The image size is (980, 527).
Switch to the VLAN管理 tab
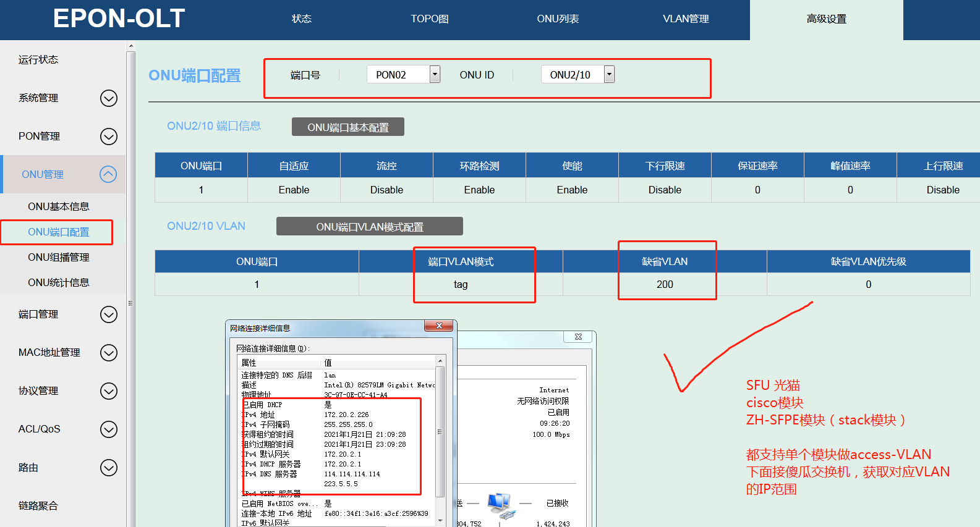(686, 19)
